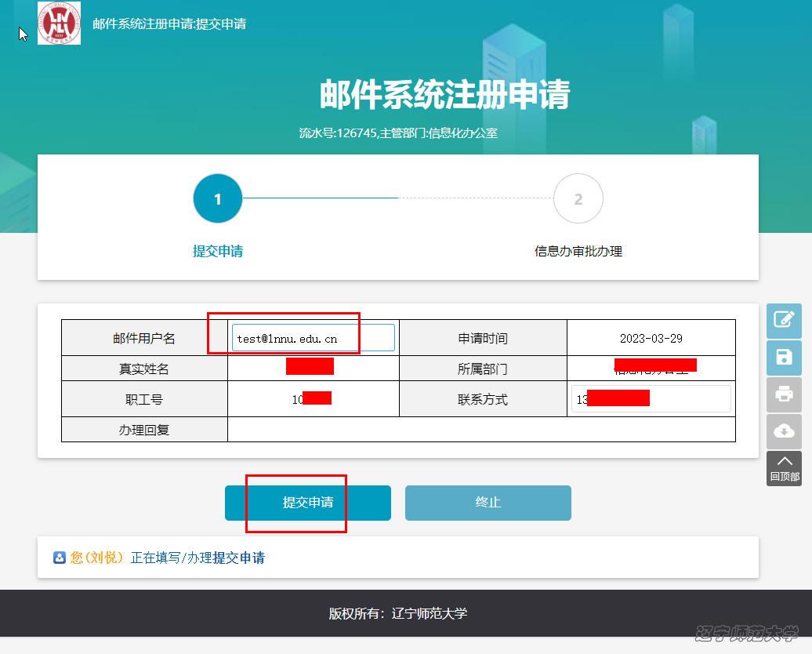Click the header title 邮件系统注册申请:提交申请
This screenshot has width=812, height=654.
click(169, 24)
